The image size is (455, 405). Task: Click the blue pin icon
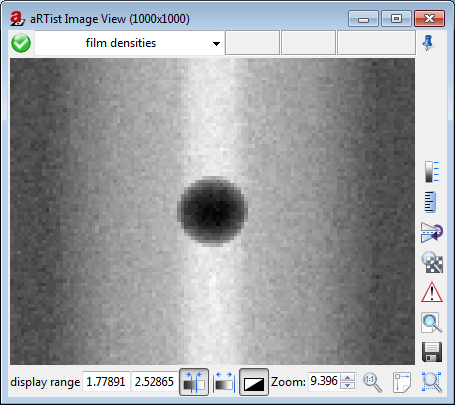(x=428, y=43)
